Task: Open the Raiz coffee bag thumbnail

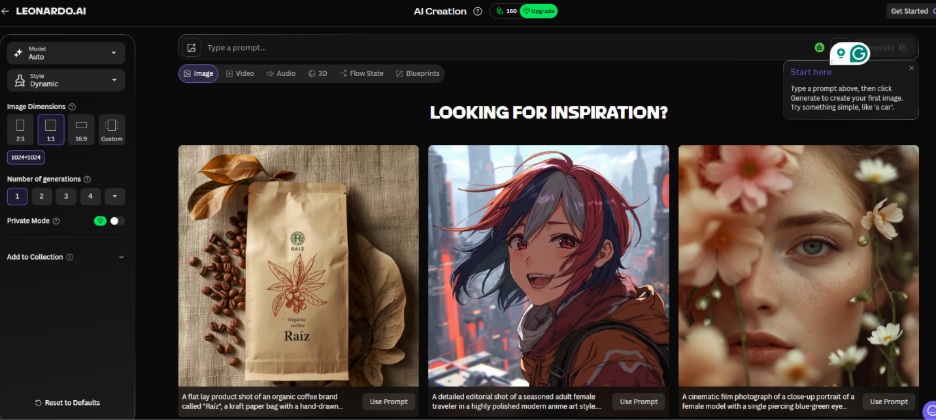Action: (298, 266)
